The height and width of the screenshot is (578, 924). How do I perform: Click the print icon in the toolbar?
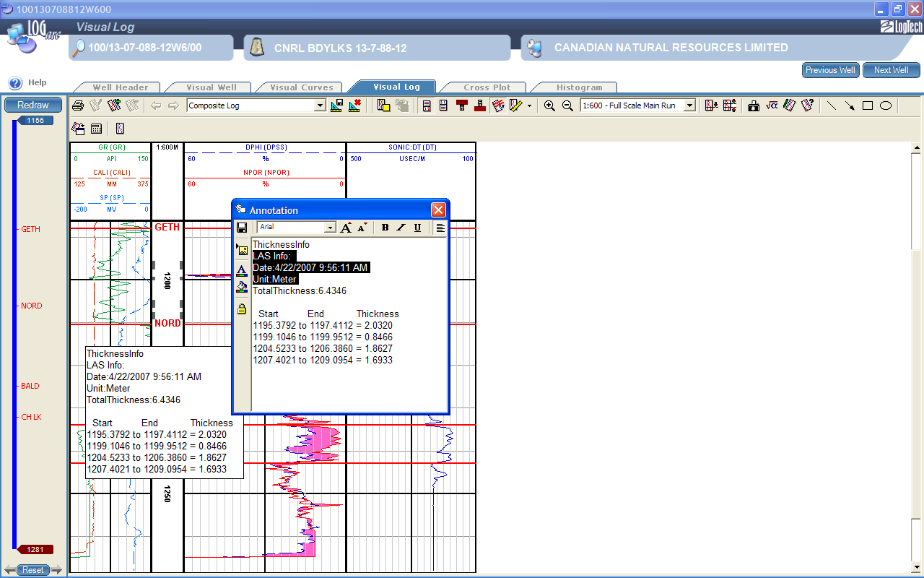pos(78,105)
